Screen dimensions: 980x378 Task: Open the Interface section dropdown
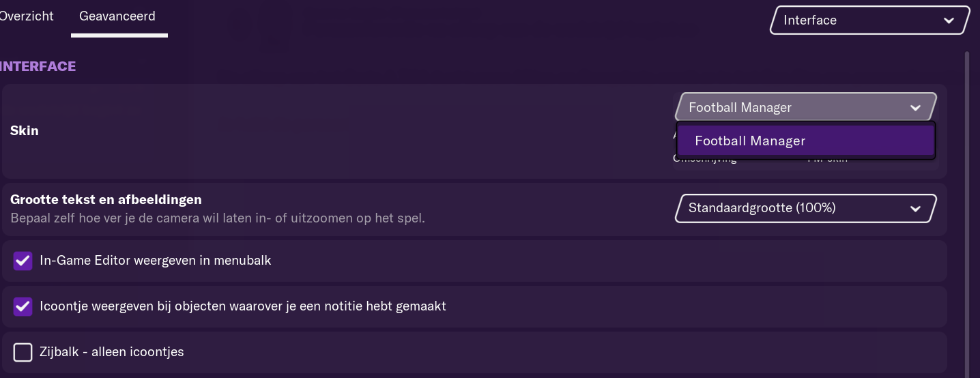click(869, 20)
